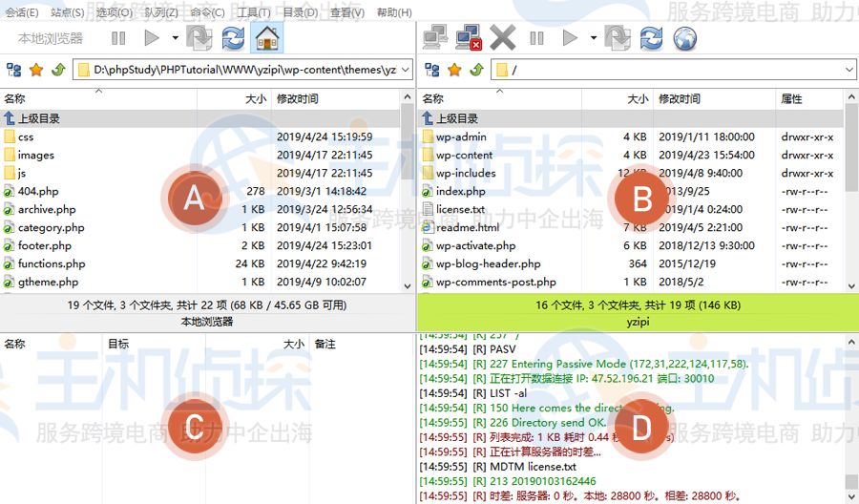Refresh the remote server directory listing
The image size is (859, 504).
651,38
